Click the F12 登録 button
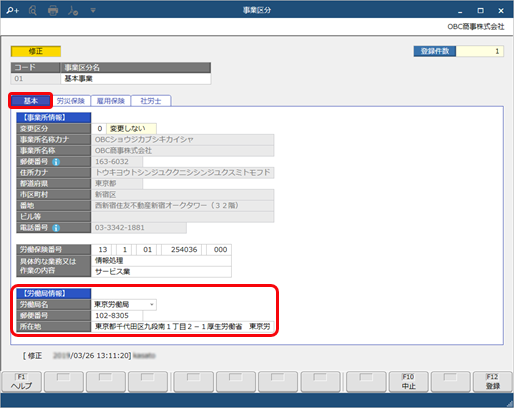Viewport: 514px width, 408px height. pos(492,382)
